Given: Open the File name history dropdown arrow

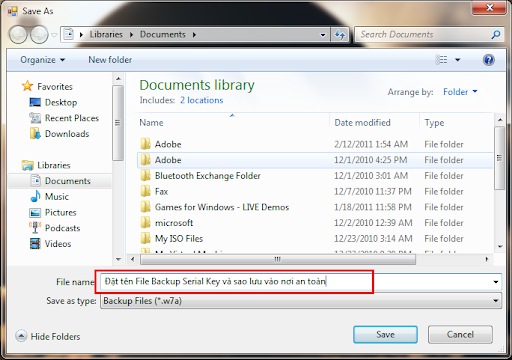Looking at the screenshot, I should [x=496, y=282].
